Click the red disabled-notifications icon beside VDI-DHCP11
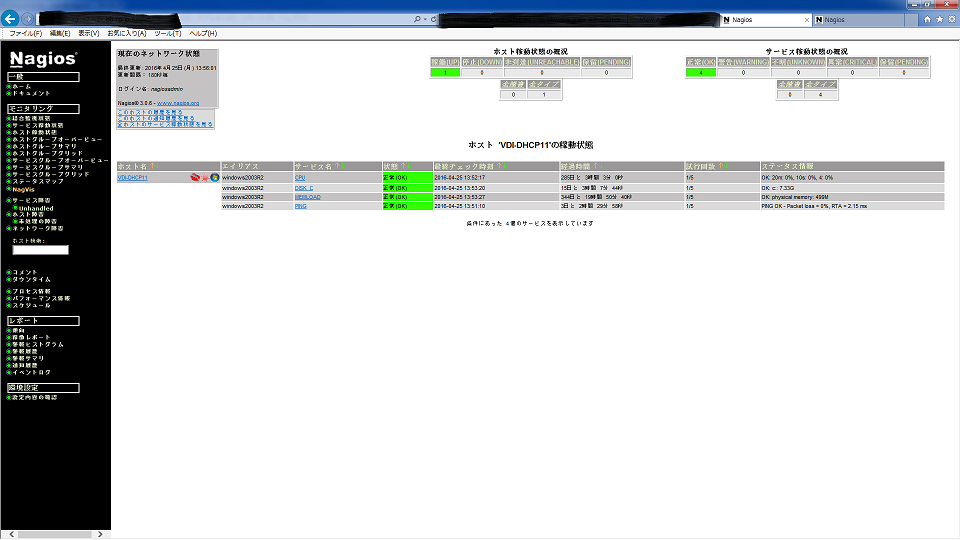Screen dimensions: 960x540 [x=195, y=177]
